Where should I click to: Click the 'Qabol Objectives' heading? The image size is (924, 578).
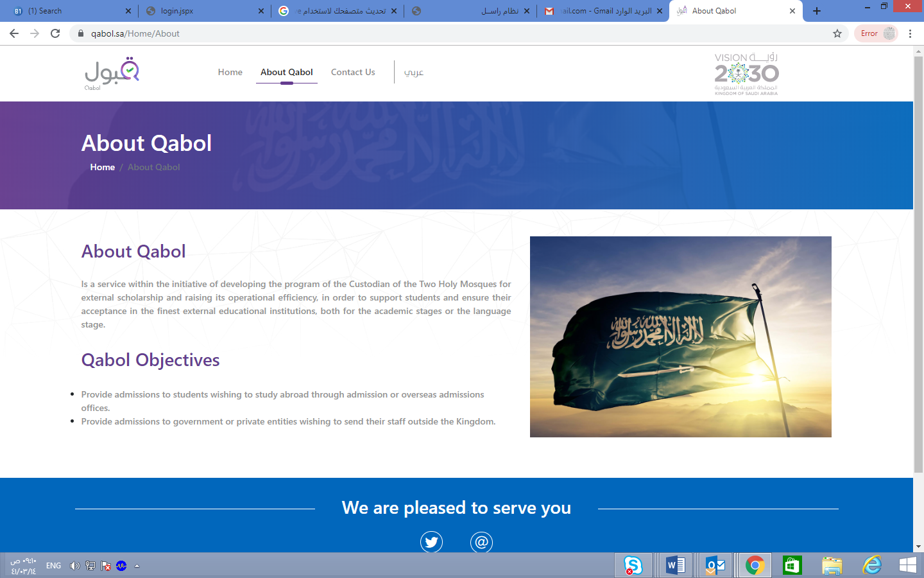(150, 360)
